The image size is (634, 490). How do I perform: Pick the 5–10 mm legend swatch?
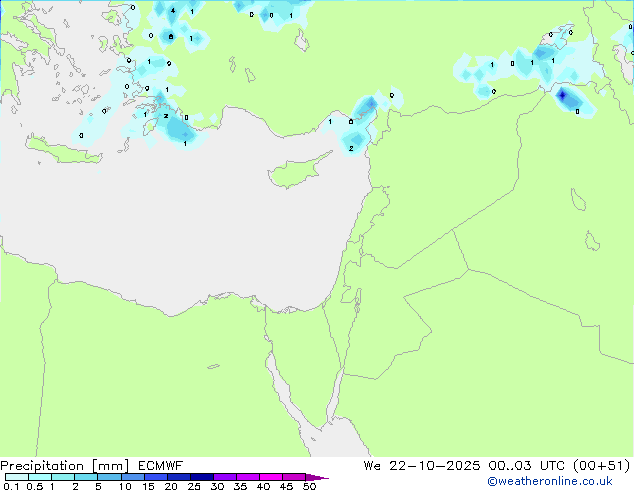[109, 477]
